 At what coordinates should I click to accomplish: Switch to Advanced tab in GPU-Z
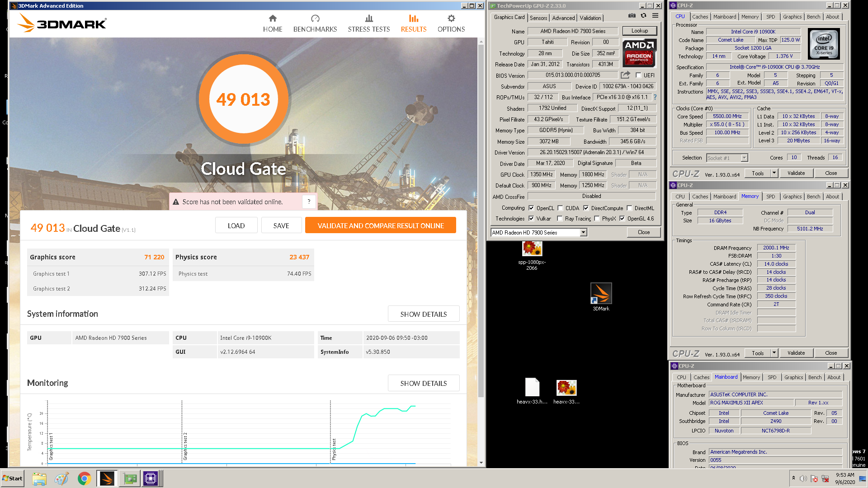563,18
